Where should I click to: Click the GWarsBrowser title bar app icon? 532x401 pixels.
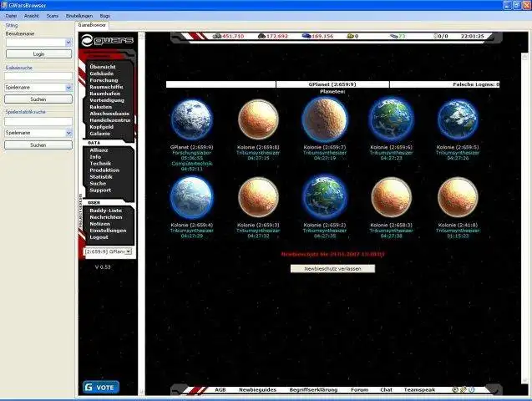click(4, 5)
